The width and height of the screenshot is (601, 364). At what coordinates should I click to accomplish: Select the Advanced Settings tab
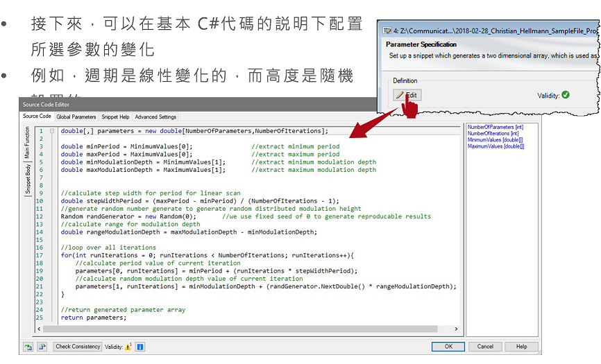coord(155,117)
